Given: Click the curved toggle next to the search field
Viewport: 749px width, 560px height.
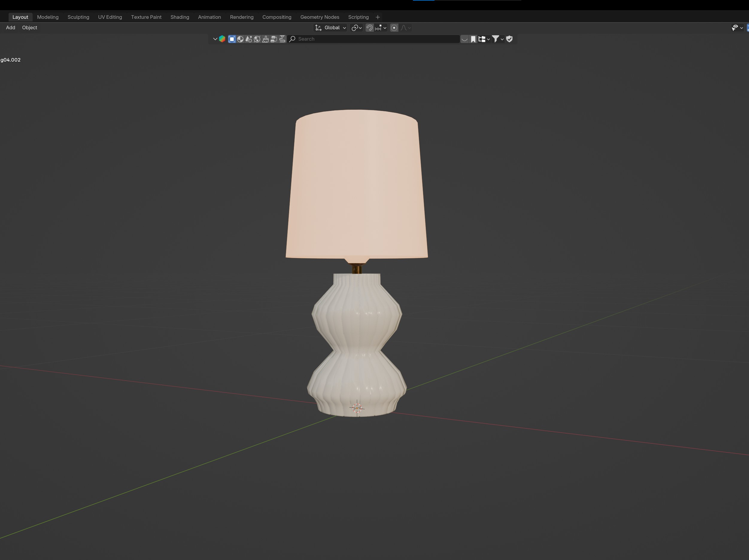Looking at the screenshot, I should [464, 39].
